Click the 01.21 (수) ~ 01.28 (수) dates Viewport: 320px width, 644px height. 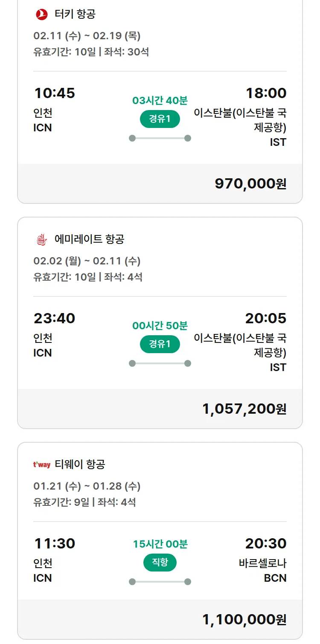click(x=87, y=486)
